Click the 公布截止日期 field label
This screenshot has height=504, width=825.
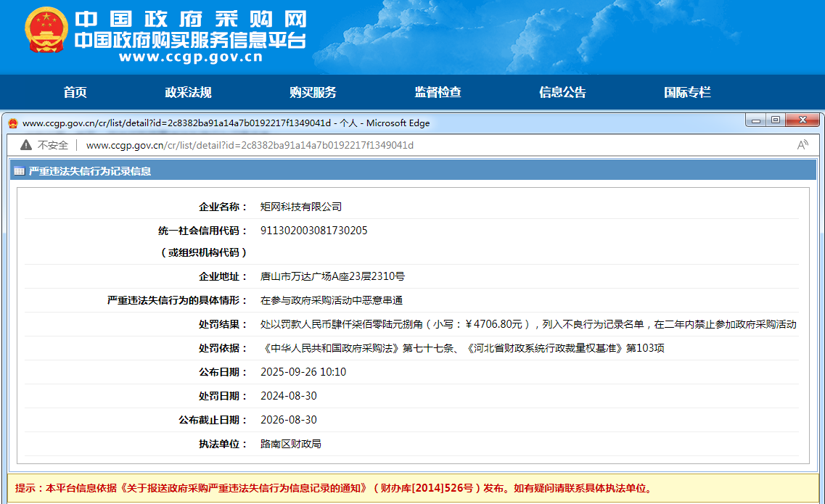pos(213,420)
